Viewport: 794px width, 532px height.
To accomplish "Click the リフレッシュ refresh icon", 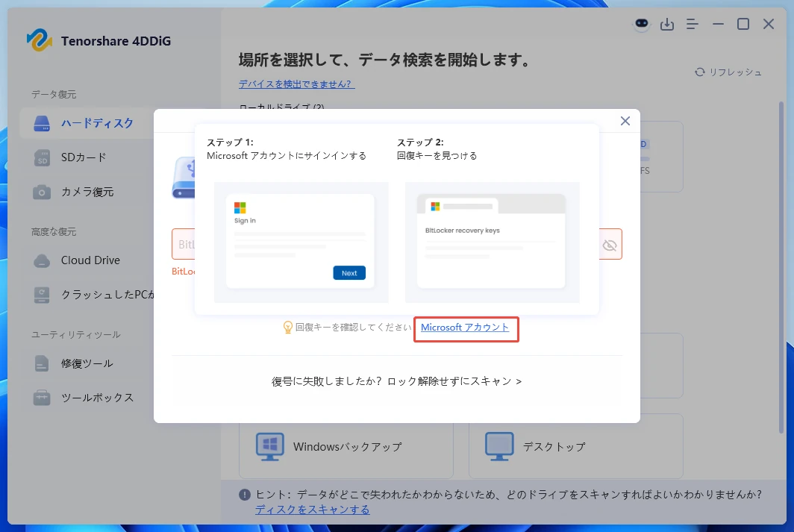I will [699, 72].
